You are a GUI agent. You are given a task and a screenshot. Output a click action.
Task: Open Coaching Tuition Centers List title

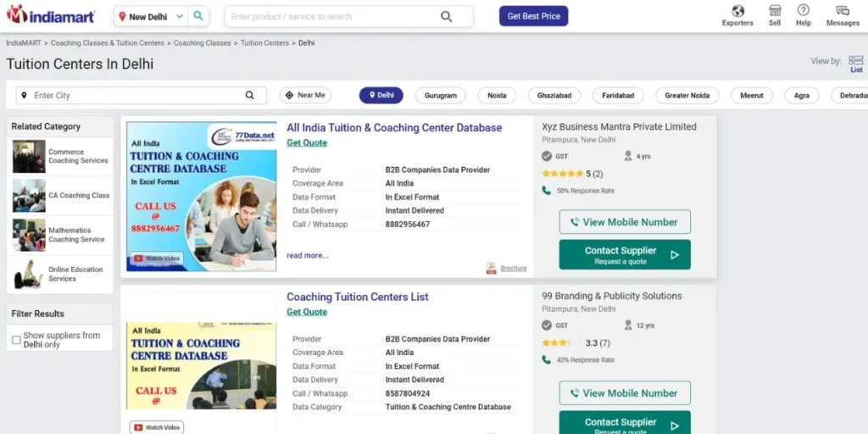(x=358, y=297)
